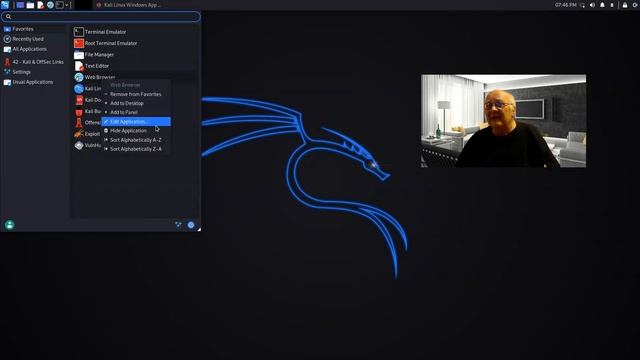The image size is (640, 360).
Task: Click the lock screen icon
Action: (625, 5)
